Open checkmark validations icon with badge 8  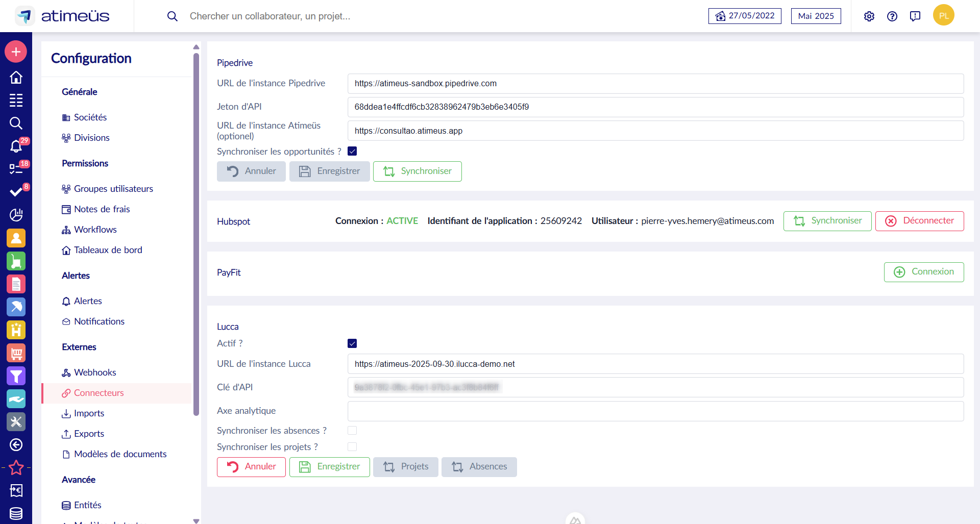(16, 192)
